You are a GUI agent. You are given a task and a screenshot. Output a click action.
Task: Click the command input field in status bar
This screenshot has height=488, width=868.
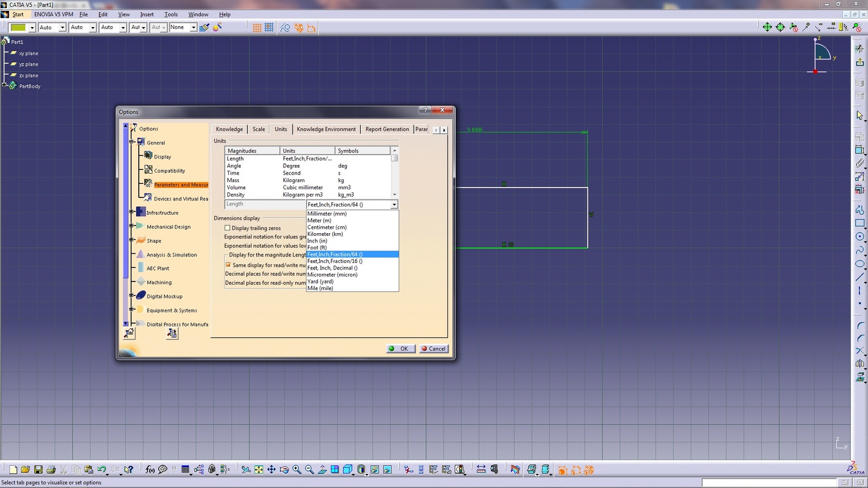click(770, 482)
